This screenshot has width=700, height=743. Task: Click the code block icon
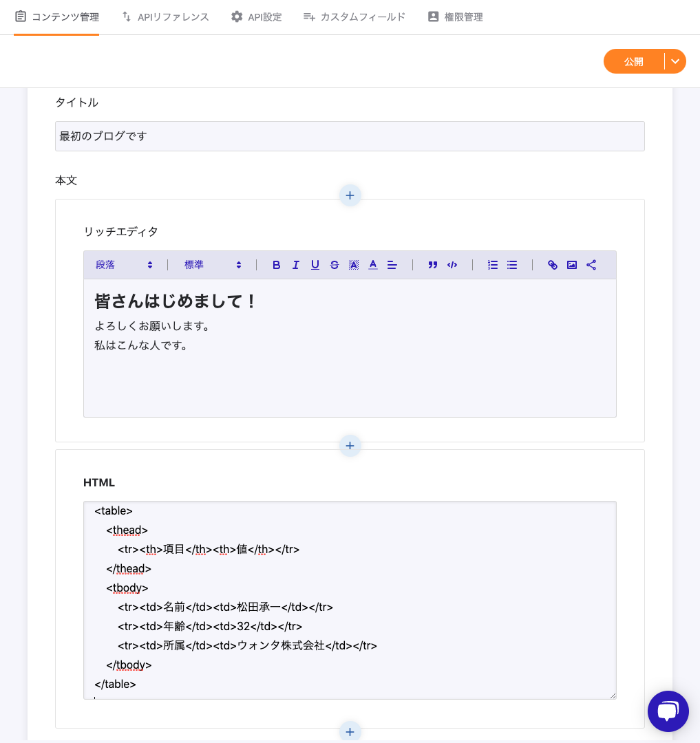(x=452, y=265)
